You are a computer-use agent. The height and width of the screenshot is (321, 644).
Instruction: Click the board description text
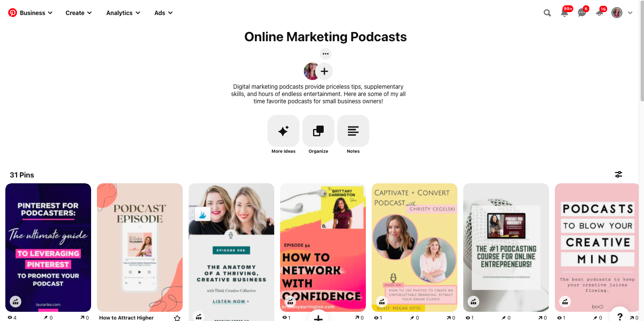(318, 94)
